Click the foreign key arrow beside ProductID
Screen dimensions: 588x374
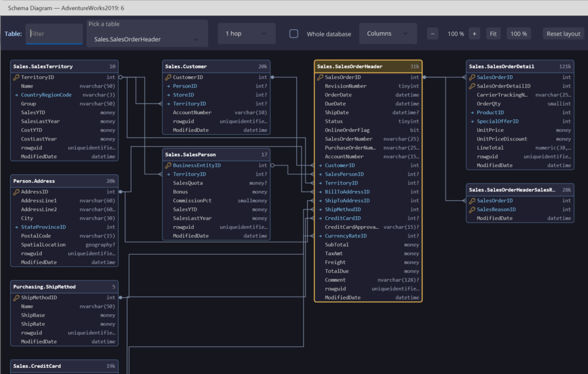point(472,112)
